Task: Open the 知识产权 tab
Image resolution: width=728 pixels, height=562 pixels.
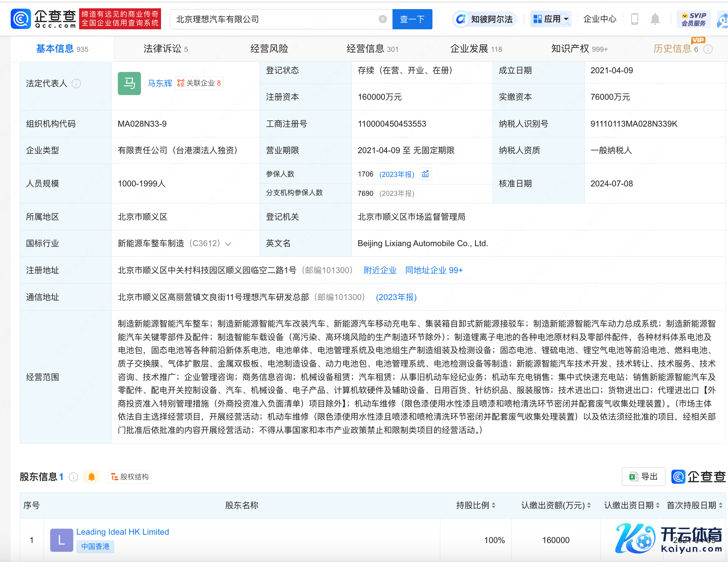Action: point(579,49)
